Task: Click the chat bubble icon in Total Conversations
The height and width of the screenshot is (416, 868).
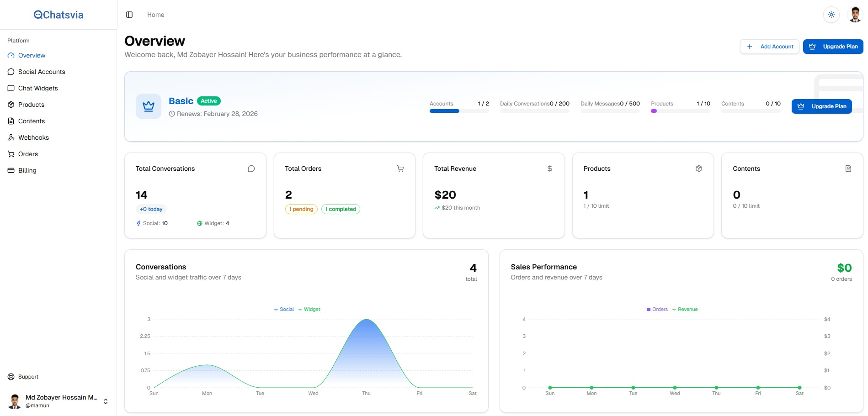Action: [x=251, y=169]
